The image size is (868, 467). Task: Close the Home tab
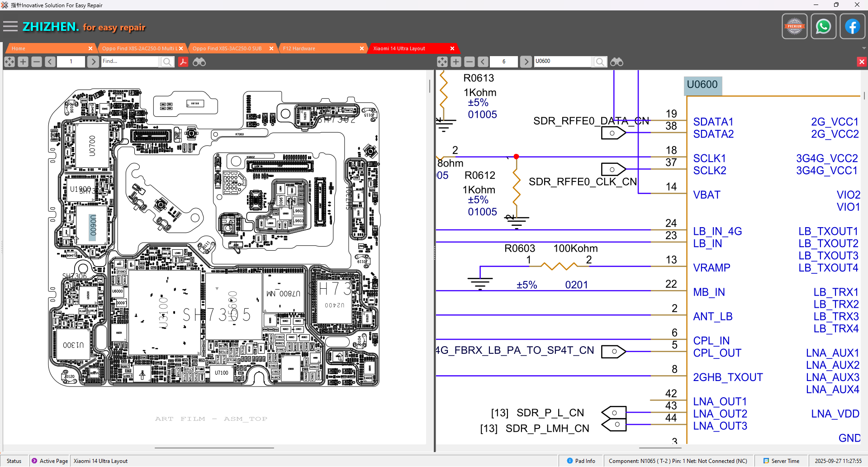(x=90, y=48)
